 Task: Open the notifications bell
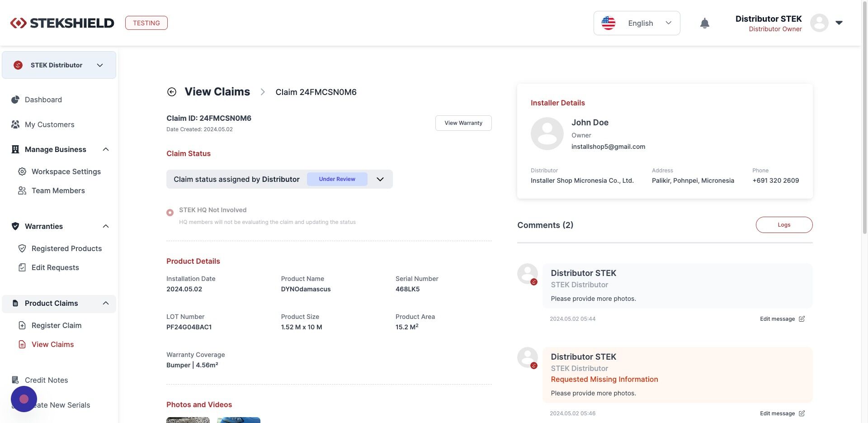point(704,23)
